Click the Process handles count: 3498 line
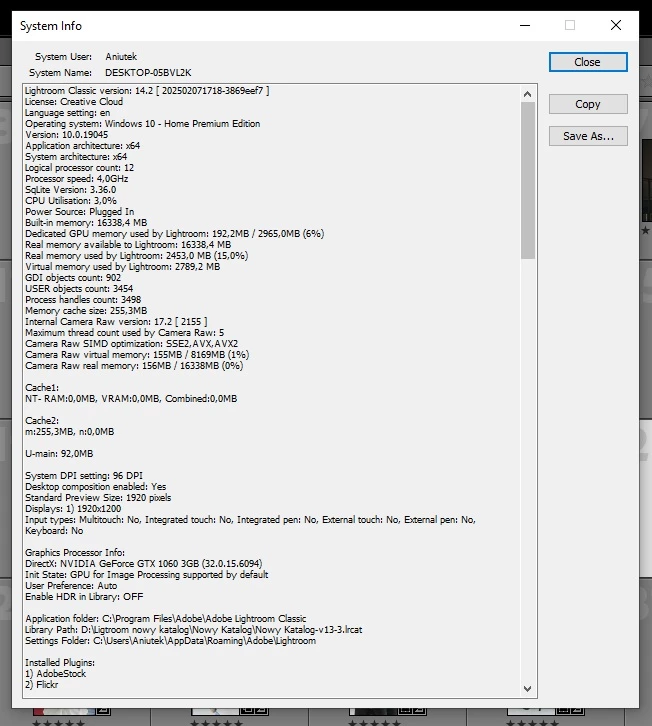652x726 pixels. [83, 300]
